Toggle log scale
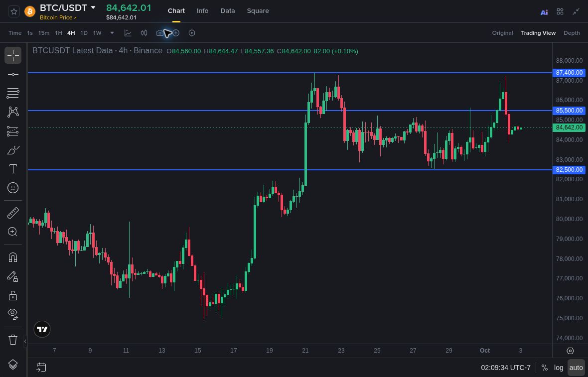Image resolution: width=588 pixels, height=377 pixels. tap(559, 368)
